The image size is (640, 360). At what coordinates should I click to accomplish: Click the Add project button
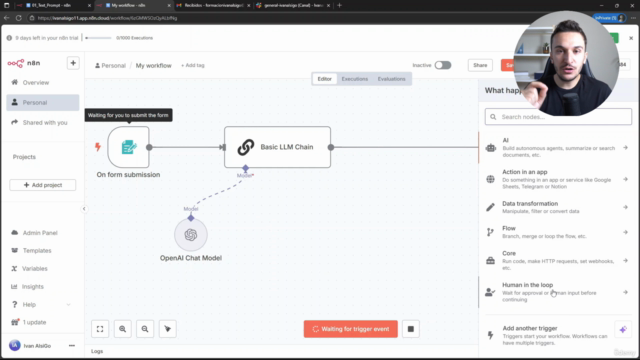pyautogui.click(x=42, y=185)
